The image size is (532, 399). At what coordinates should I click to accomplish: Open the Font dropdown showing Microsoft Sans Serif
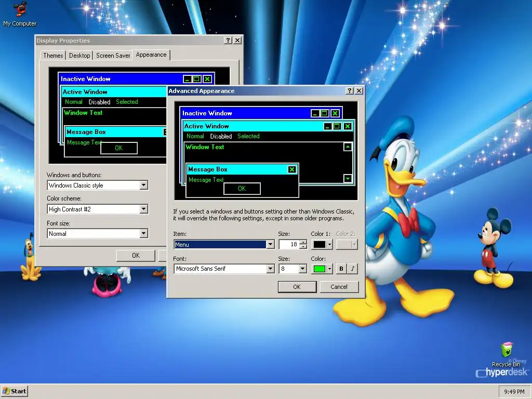click(x=270, y=269)
